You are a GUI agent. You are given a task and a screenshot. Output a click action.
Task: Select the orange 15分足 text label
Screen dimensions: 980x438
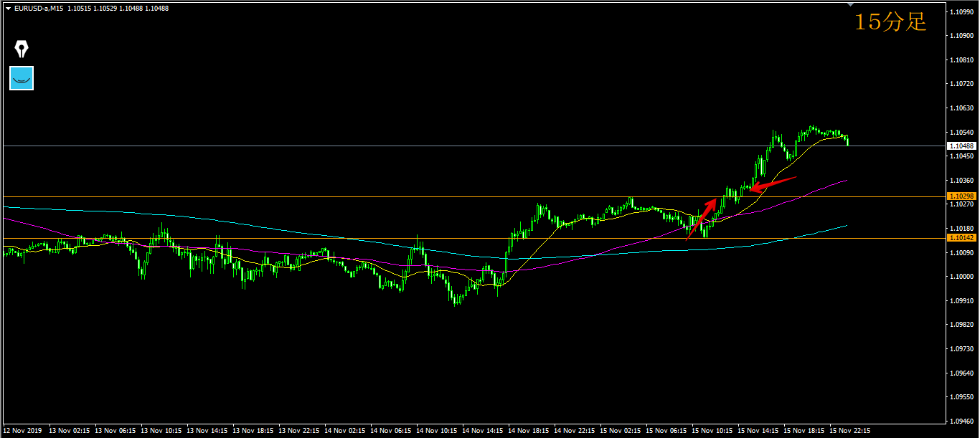(x=890, y=22)
